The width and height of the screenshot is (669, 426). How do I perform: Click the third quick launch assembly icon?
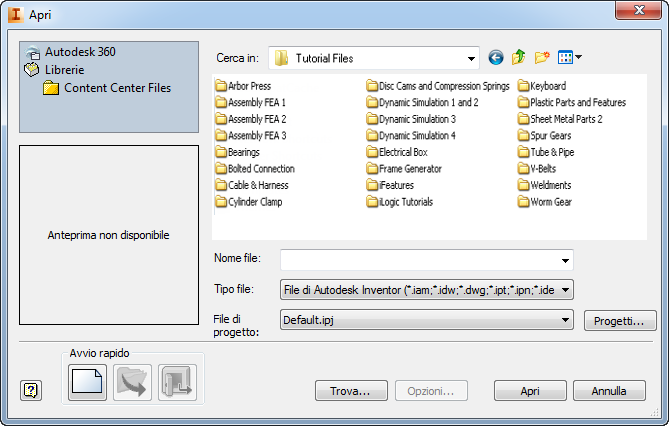(177, 382)
